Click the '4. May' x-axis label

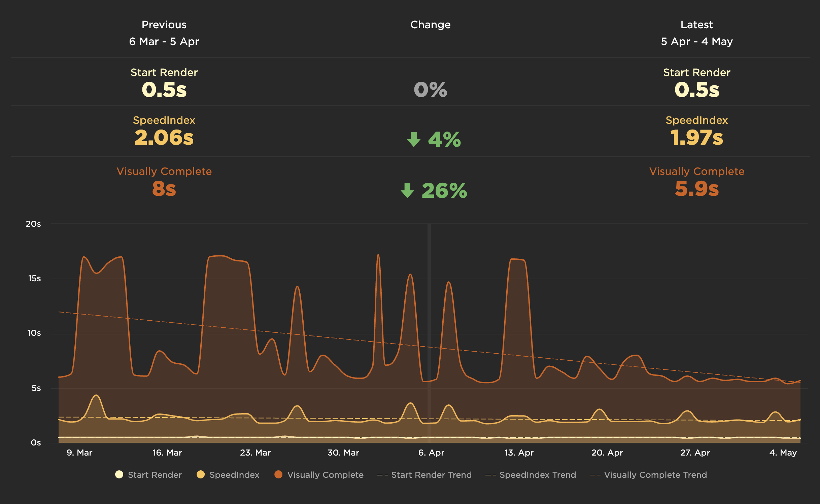[783, 453]
